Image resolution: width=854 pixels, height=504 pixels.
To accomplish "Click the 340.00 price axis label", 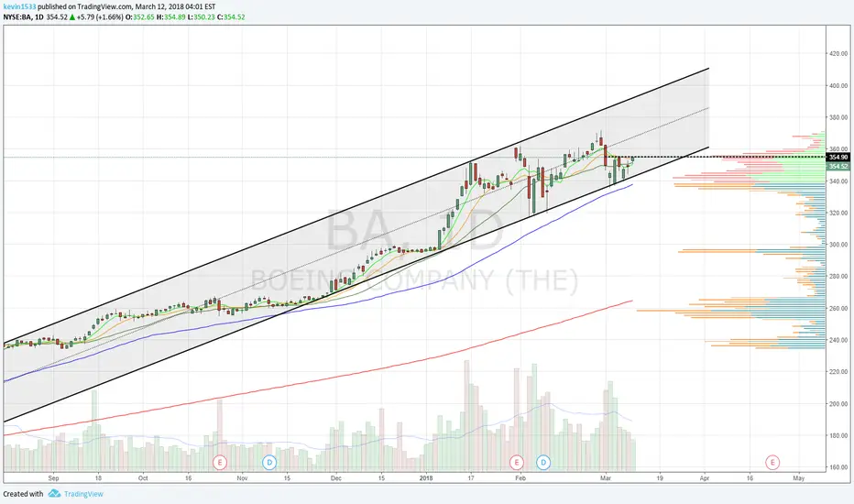I will point(838,181).
